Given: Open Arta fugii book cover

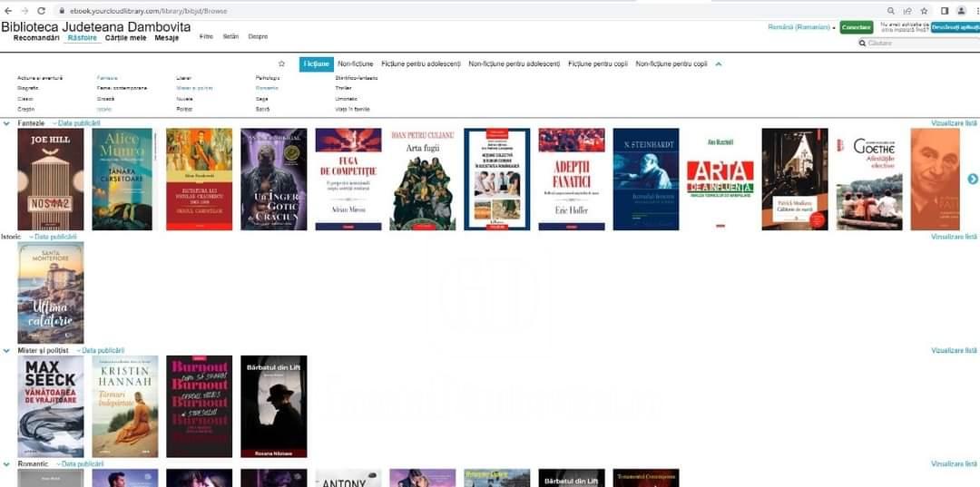Looking at the screenshot, I should coord(423,180).
